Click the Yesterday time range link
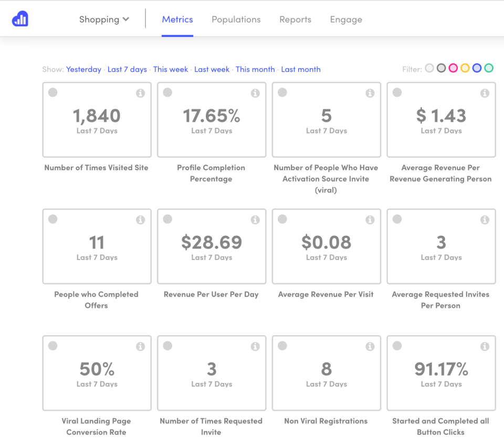Viewport: 504px width, 446px height. coord(83,69)
